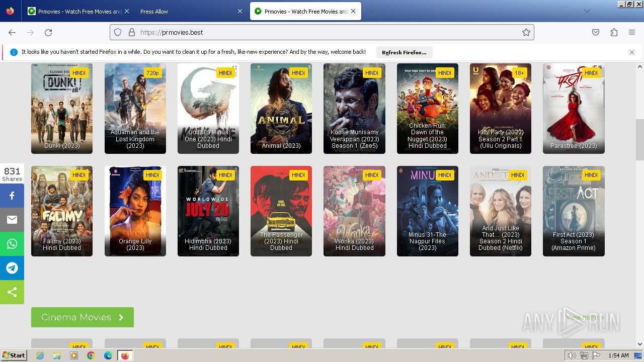Bookmark this page with star
644x362 pixels.
pos(526,32)
